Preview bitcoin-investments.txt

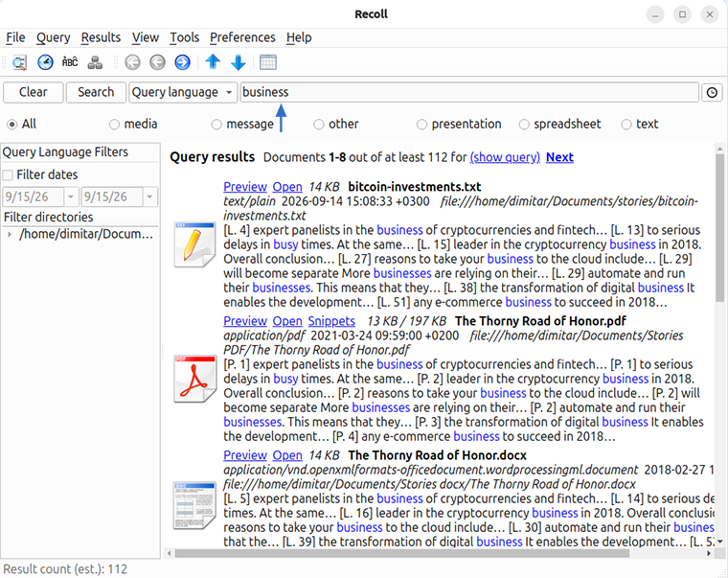(245, 187)
